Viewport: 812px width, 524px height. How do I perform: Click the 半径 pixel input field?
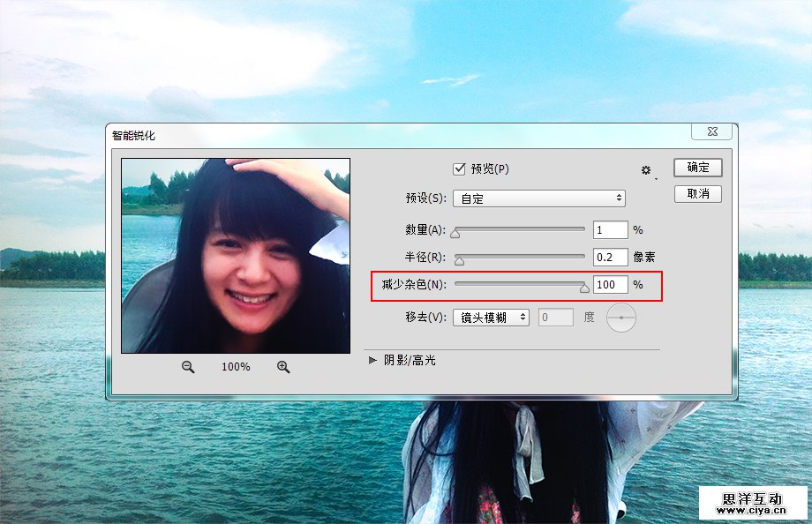coord(610,258)
